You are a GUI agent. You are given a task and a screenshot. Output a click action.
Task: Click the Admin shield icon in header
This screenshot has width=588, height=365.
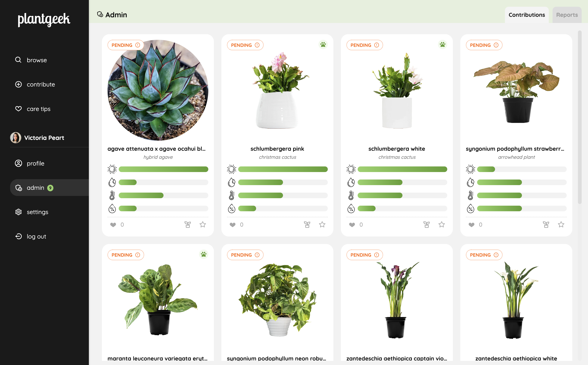click(x=100, y=15)
